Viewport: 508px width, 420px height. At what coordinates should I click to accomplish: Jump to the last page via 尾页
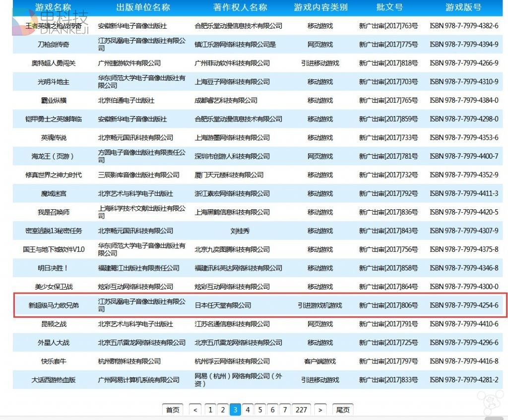(x=343, y=410)
